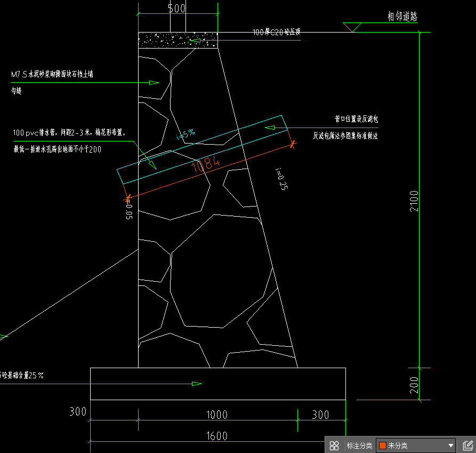Screen dimensions: 476x453
Task: Select the 1000 wall base dimension
Action: [216, 415]
